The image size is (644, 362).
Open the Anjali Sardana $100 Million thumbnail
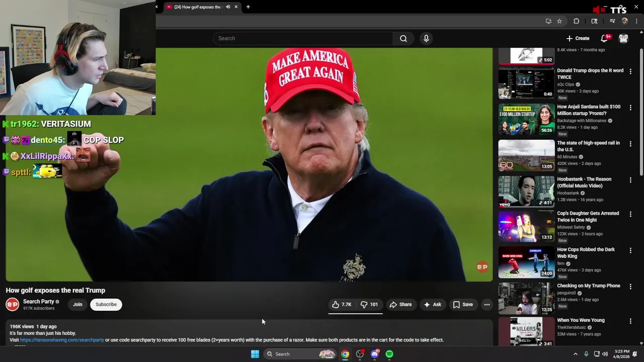[x=526, y=119]
